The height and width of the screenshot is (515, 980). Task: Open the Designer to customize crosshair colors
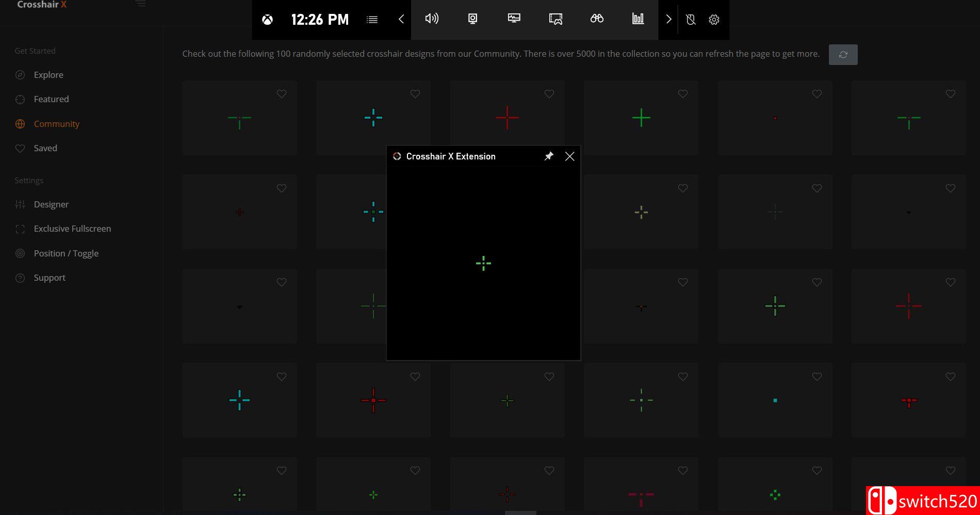pos(51,204)
